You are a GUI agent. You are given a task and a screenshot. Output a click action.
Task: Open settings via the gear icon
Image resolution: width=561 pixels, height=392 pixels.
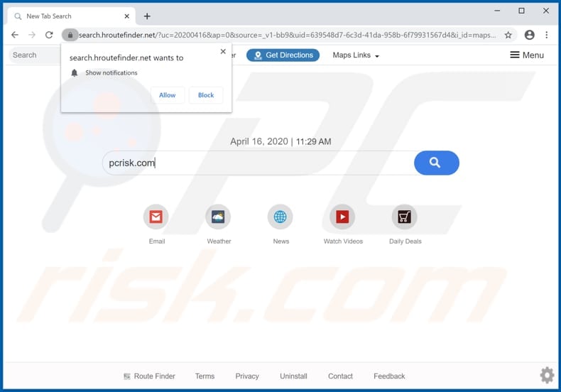547,375
